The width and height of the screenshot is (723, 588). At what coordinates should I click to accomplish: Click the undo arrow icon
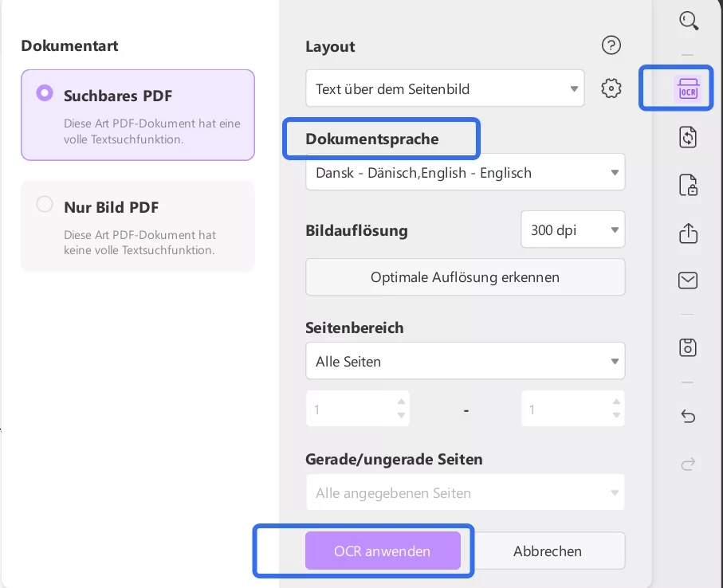(x=687, y=416)
